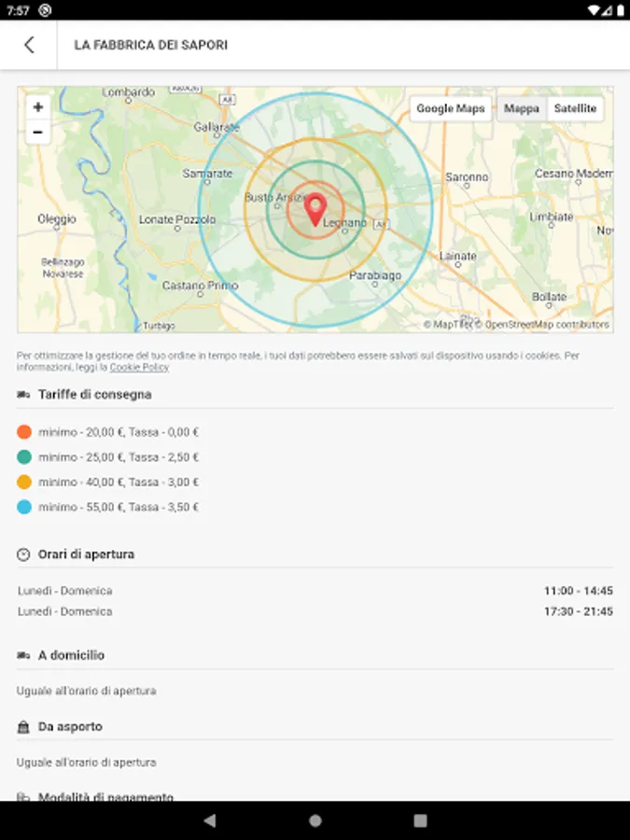Click the Wi-Fi status icon
Viewport: 630px width, 840px height.
[x=593, y=10]
